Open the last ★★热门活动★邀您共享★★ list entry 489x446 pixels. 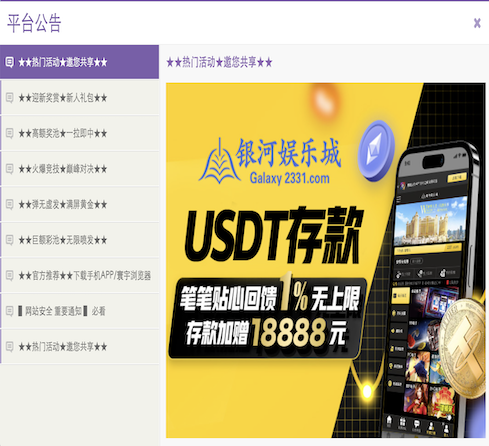click(x=79, y=347)
